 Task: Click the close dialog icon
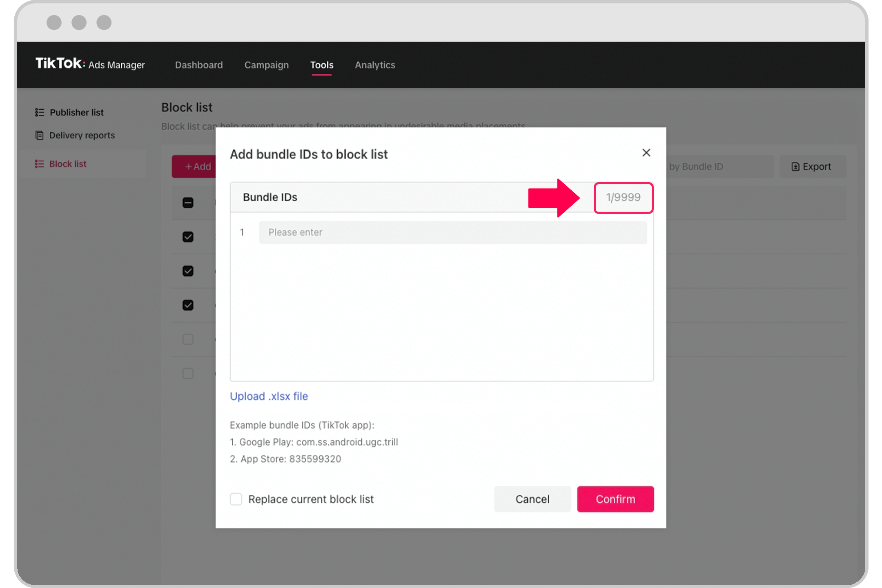tap(646, 152)
